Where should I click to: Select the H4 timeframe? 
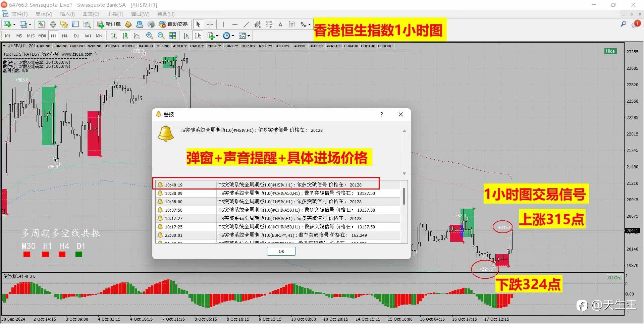pos(65,36)
